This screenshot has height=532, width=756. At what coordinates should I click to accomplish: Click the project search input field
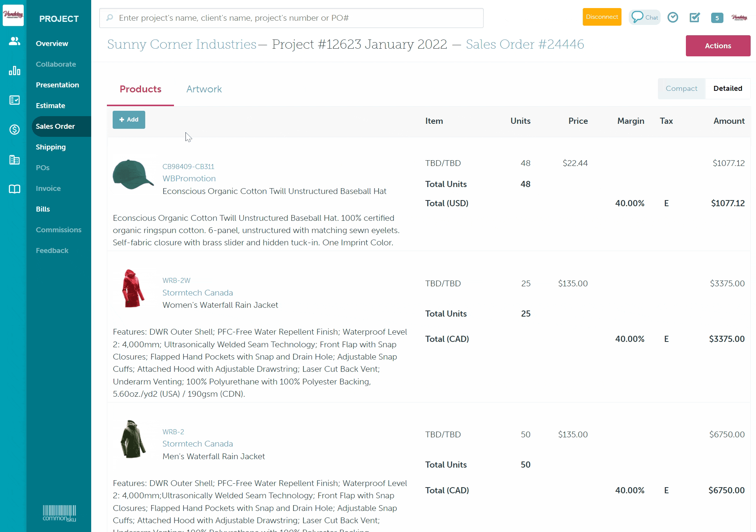click(x=291, y=18)
